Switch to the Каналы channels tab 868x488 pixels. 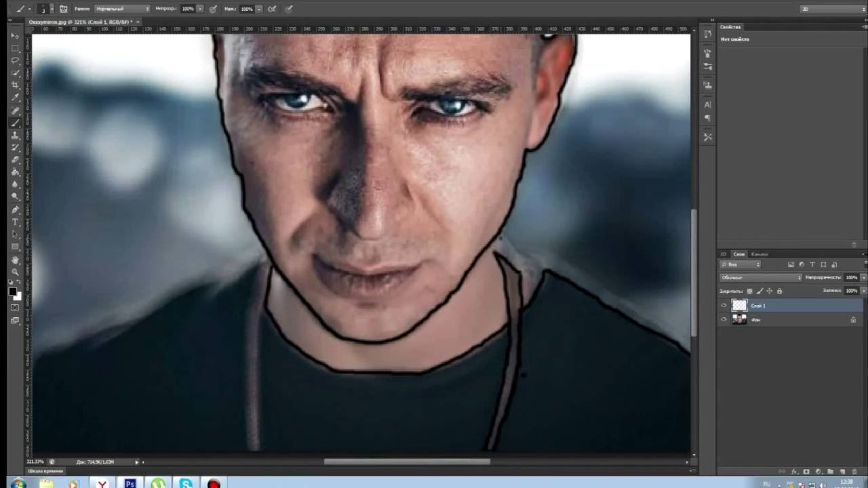click(759, 254)
